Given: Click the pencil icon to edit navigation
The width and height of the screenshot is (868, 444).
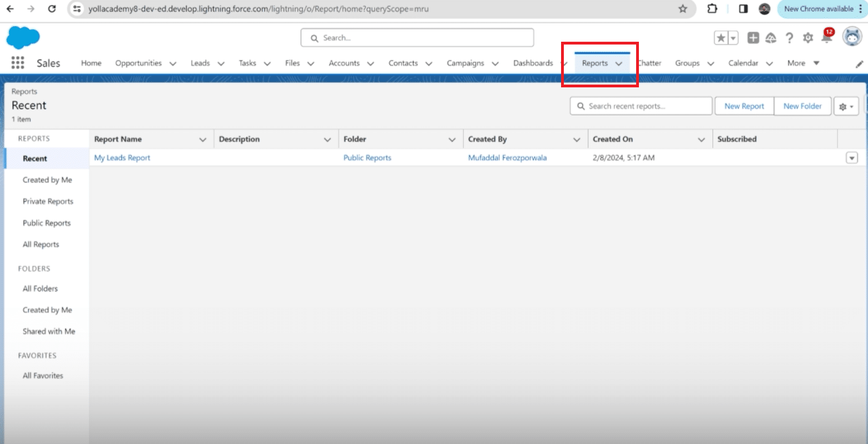Looking at the screenshot, I should [x=859, y=64].
